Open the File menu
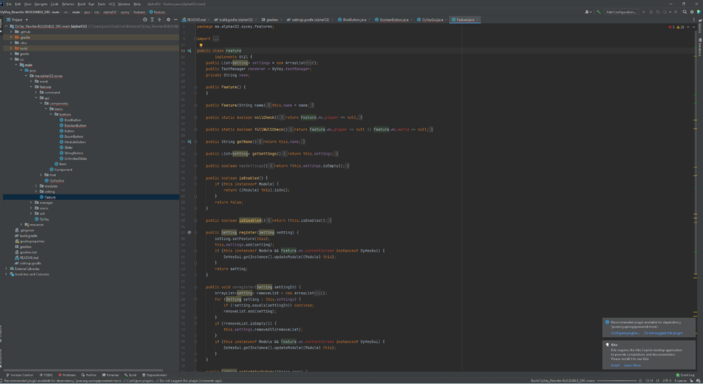This screenshot has width=703, height=384. coord(9,4)
